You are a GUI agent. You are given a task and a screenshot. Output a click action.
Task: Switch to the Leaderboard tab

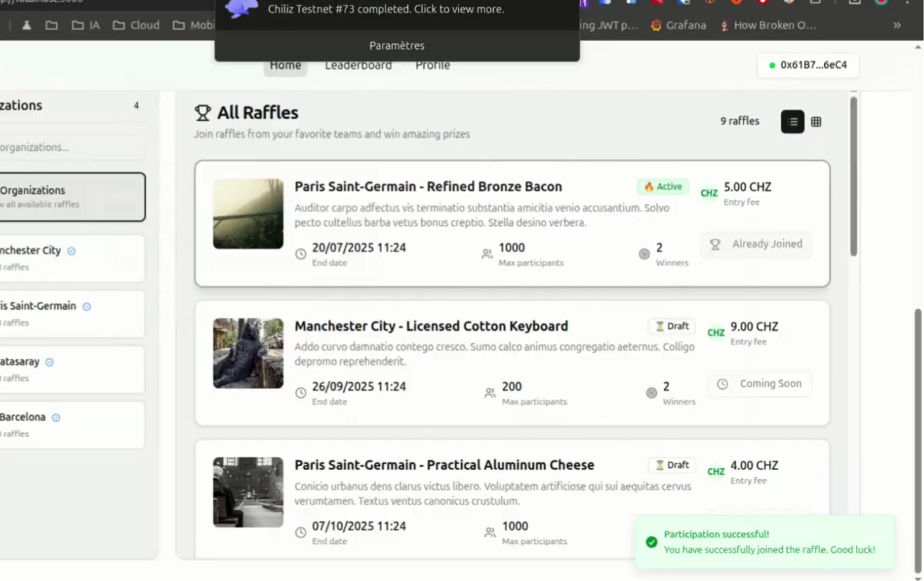coord(357,65)
